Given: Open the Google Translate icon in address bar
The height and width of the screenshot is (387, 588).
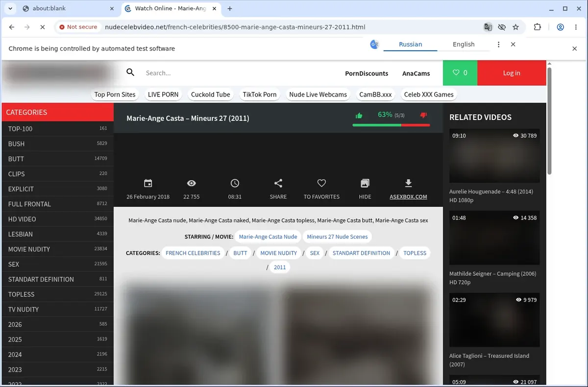Looking at the screenshot, I should point(488,27).
